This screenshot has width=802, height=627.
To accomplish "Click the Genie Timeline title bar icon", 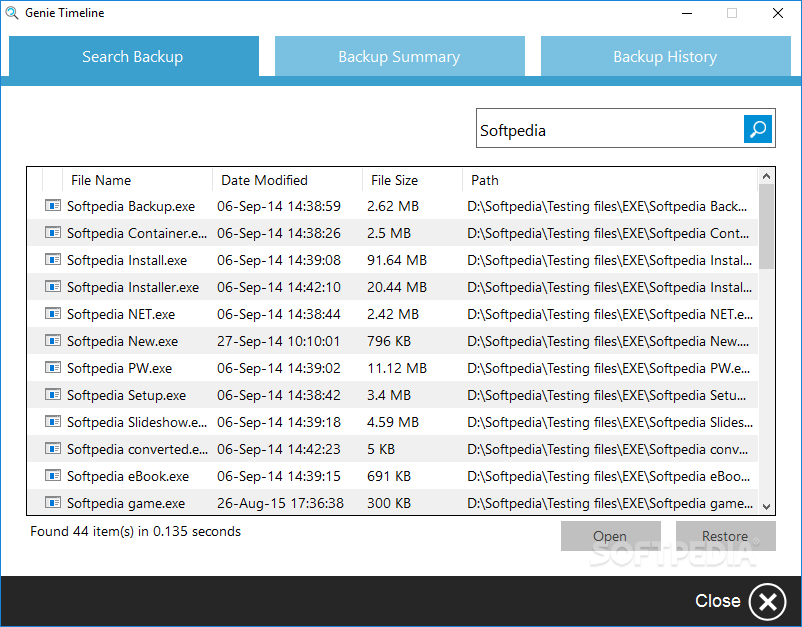I will tap(11, 13).
